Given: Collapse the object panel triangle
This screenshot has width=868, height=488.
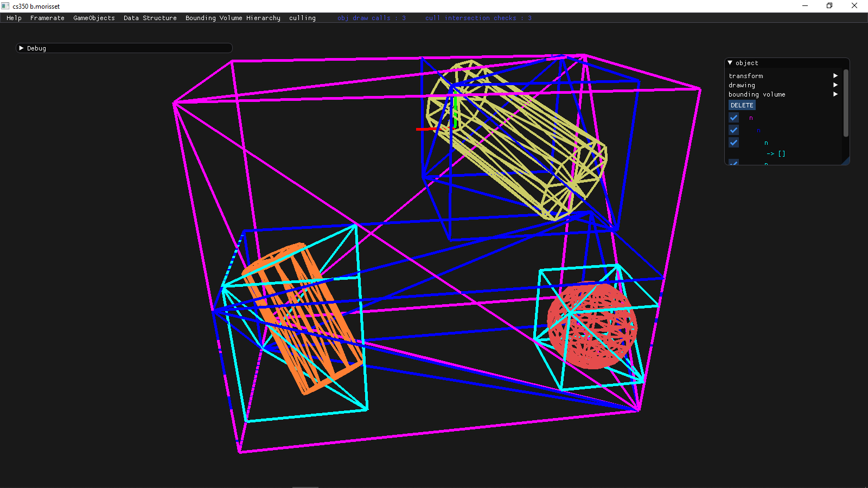Looking at the screenshot, I should pyautogui.click(x=730, y=63).
